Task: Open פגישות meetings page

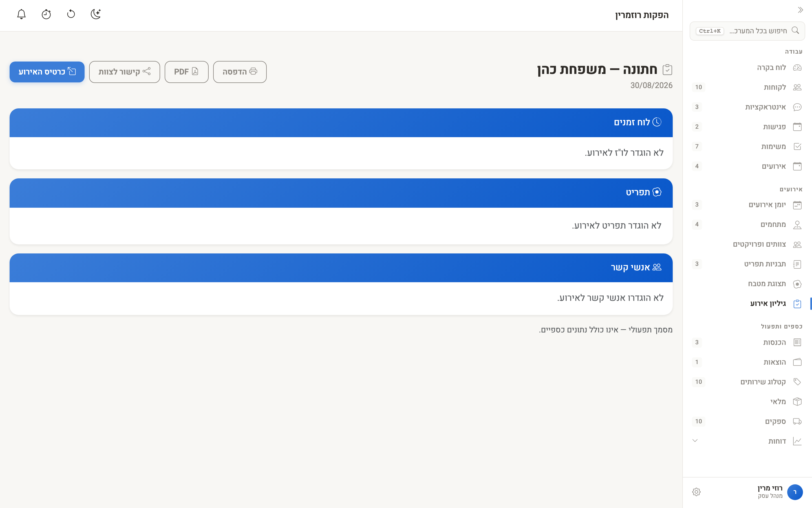Action: tap(747, 127)
